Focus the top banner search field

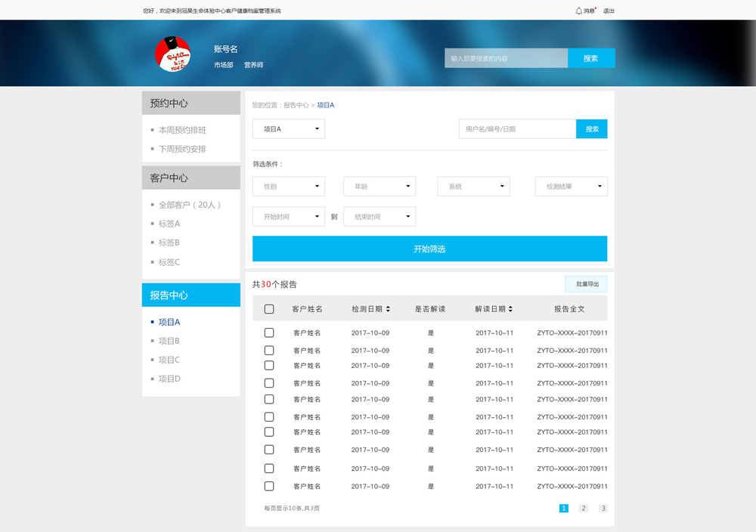pos(506,58)
